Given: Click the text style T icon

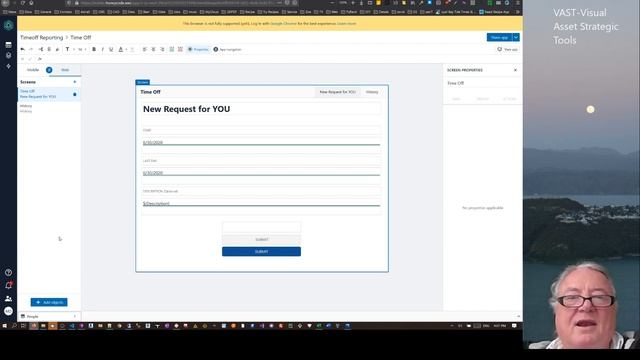Looking at the screenshot, I should [x=68, y=49].
